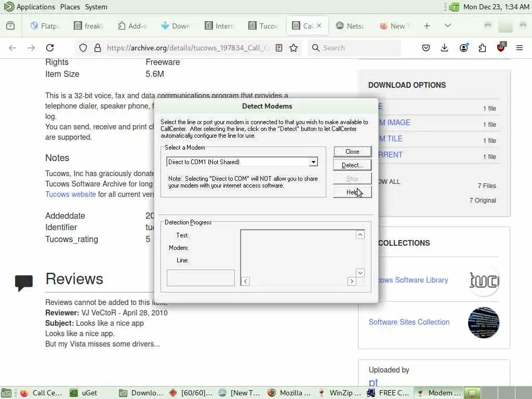Open Help in Detect Modems dialog
532x399 pixels.
point(352,192)
